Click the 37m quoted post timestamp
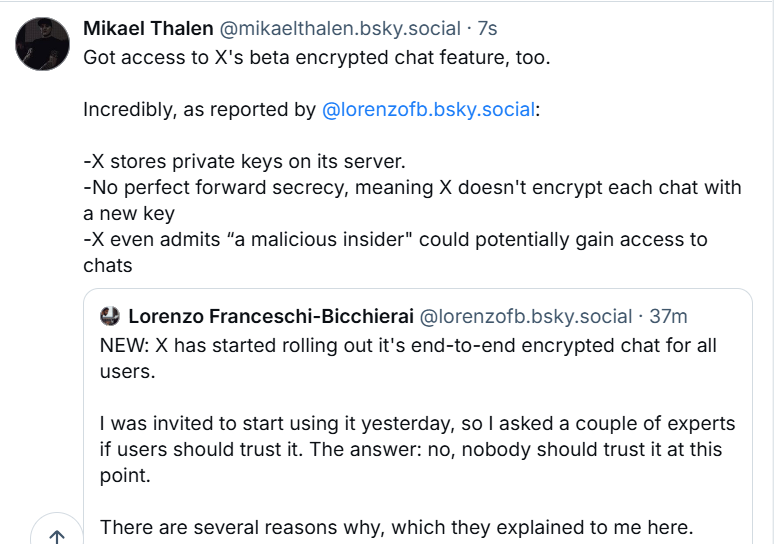Viewport: 779px width, 544px height. [668, 316]
